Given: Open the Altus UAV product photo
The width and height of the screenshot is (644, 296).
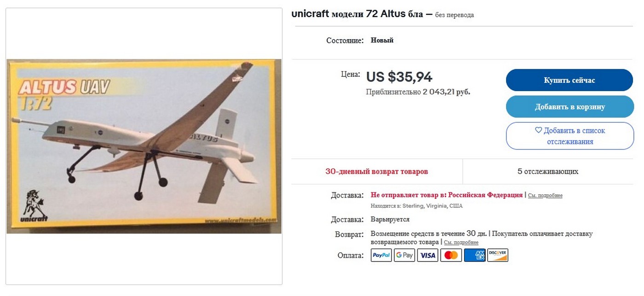Looking at the screenshot, I should (x=144, y=146).
